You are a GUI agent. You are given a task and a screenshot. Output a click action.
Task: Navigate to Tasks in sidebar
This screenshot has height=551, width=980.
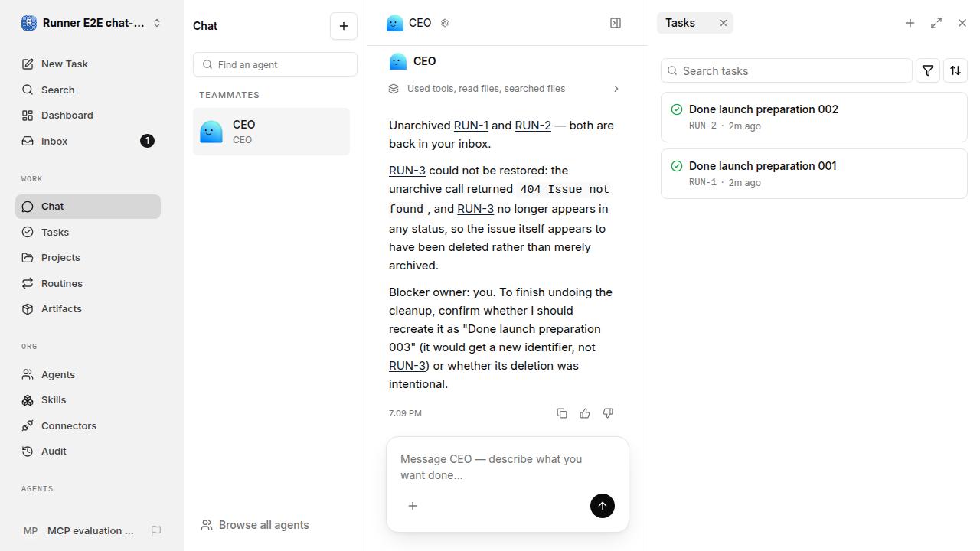[x=88, y=232]
